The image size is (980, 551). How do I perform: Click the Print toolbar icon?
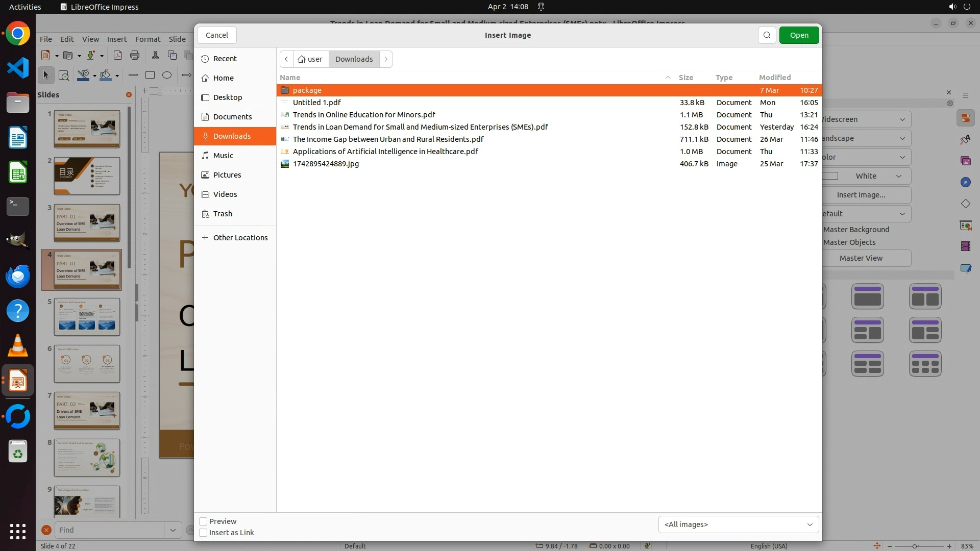(135, 55)
